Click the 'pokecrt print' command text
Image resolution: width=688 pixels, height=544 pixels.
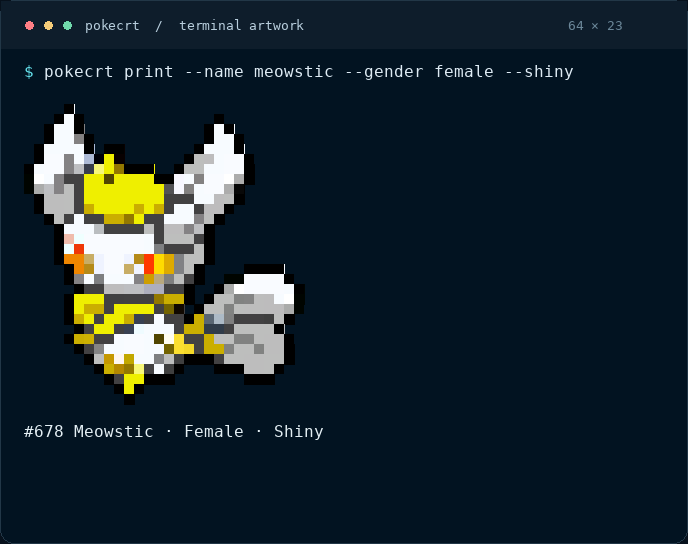[x=109, y=72]
